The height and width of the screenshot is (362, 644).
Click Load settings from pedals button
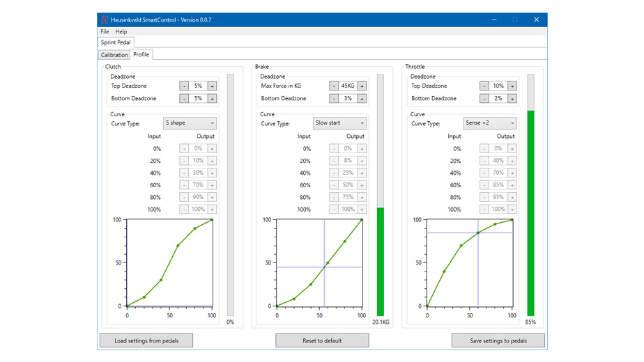click(x=146, y=340)
